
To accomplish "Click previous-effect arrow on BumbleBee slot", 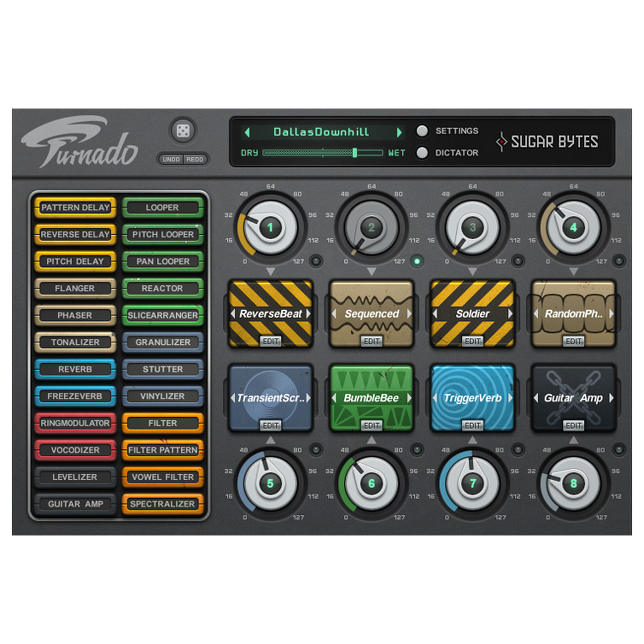I will (x=334, y=398).
